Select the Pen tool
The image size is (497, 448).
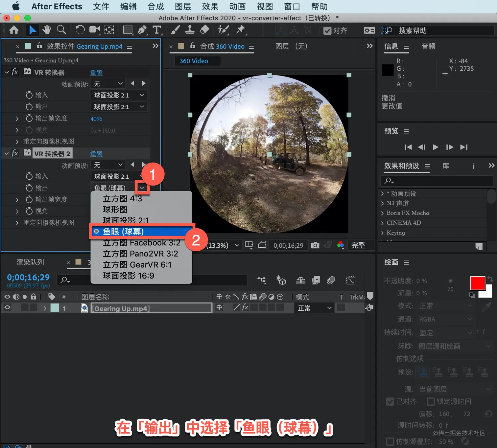[x=142, y=30]
